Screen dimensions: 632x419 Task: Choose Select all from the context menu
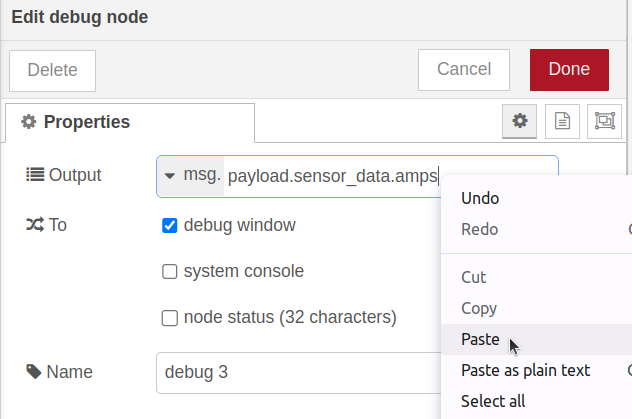536,401
